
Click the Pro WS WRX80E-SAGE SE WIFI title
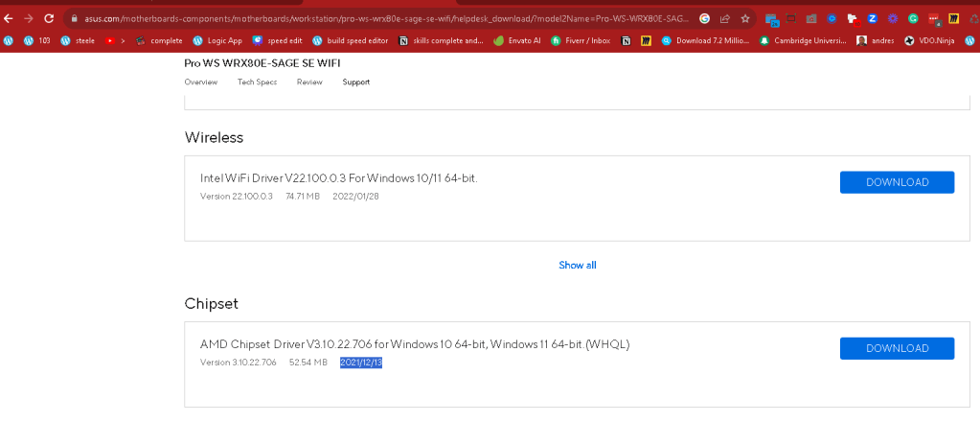pos(262,63)
